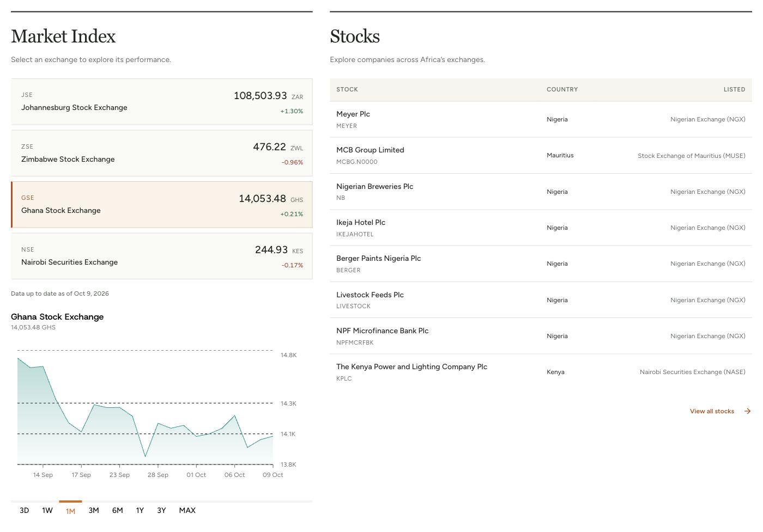Click the 28 Sep chart axis label
Viewport: 763px width, 532px height.
tap(158, 475)
